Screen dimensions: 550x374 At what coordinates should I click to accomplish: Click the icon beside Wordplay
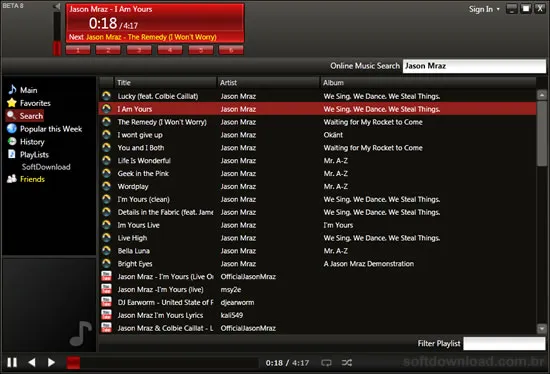(106, 186)
